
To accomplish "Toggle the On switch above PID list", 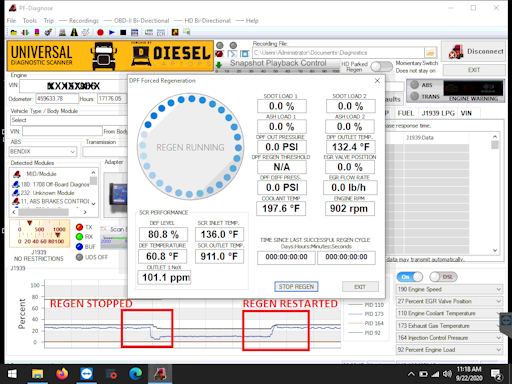I will pyautogui.click(x=410, y=277).
